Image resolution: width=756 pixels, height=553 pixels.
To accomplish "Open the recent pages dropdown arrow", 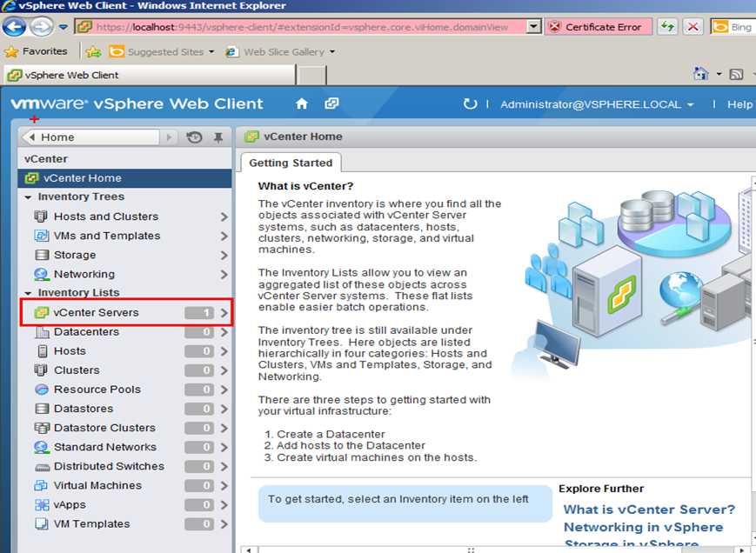I will 64,27.
